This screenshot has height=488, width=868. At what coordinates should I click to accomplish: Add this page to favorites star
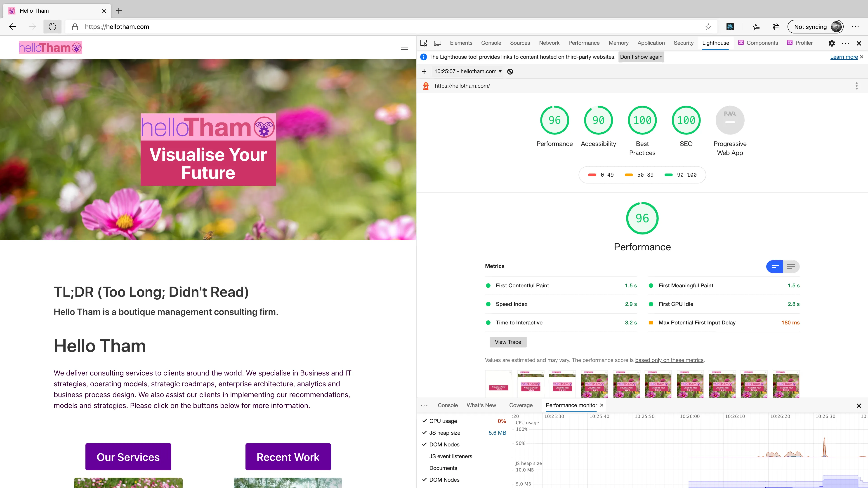708,27
